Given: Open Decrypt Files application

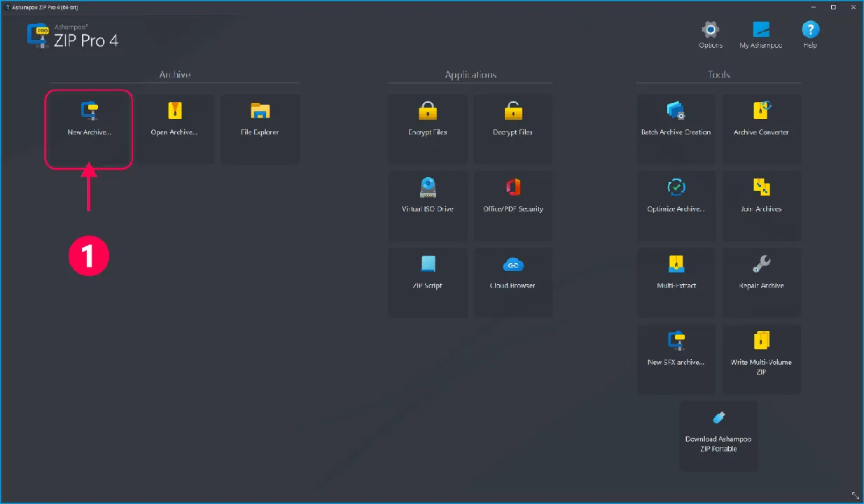Looking at the screenshot, I should [x=513, y=129].
